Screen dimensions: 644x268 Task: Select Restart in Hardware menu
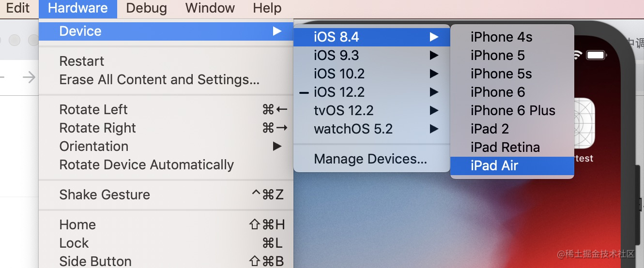pos(166,61)
